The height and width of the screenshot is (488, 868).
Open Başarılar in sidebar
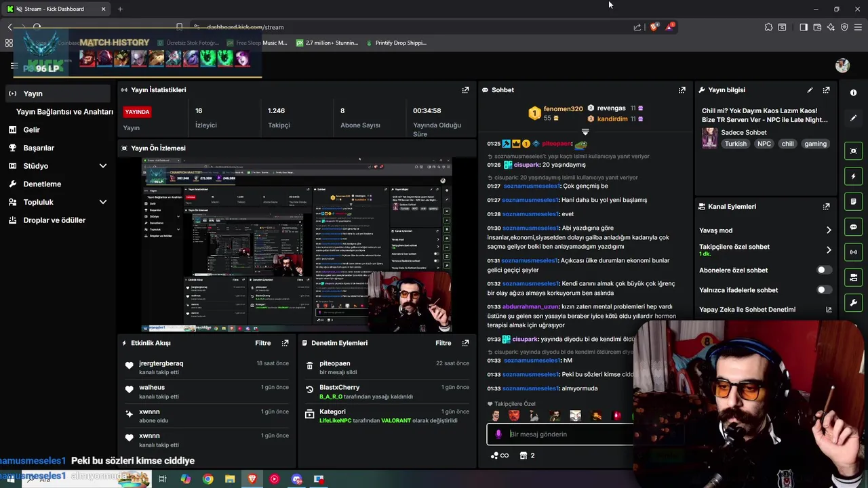pyautogui.click(x=39, y=148)
